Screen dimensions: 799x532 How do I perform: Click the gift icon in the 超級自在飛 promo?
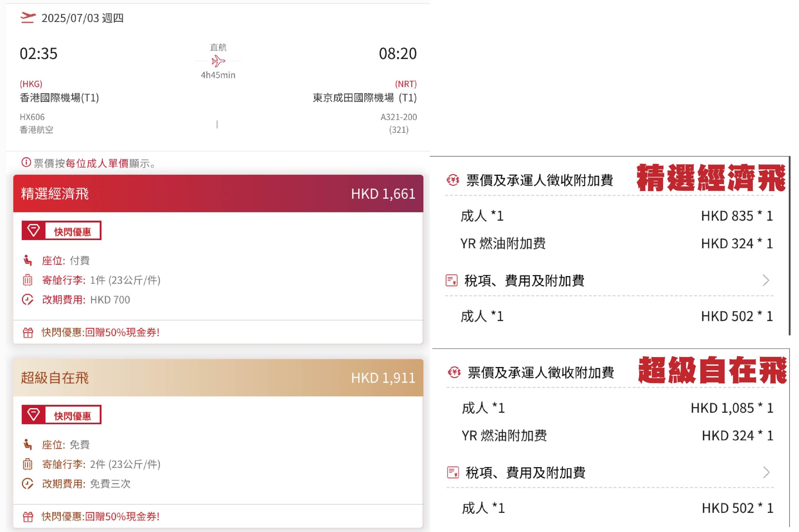[x=28, y=517]
